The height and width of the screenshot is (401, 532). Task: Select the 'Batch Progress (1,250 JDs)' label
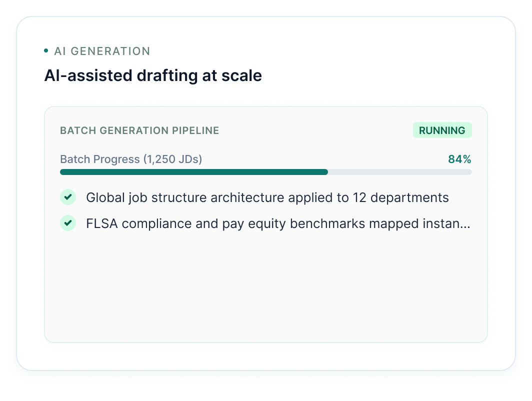pos(131,159)
